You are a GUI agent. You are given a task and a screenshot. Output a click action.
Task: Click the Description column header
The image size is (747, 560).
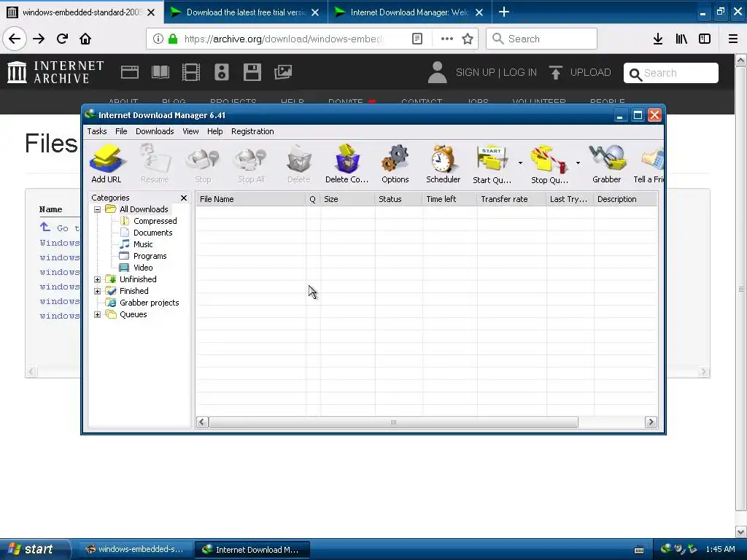point(625,199)
